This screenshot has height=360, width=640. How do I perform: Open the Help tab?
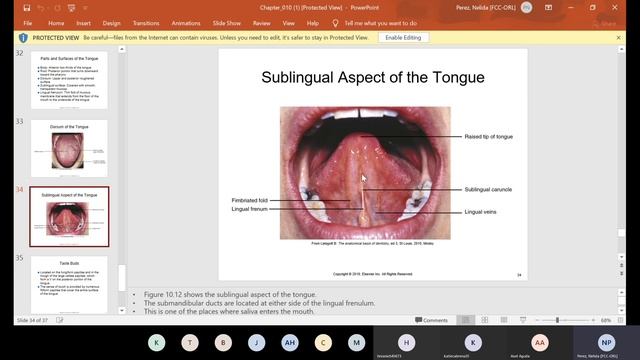click(313, 23)
